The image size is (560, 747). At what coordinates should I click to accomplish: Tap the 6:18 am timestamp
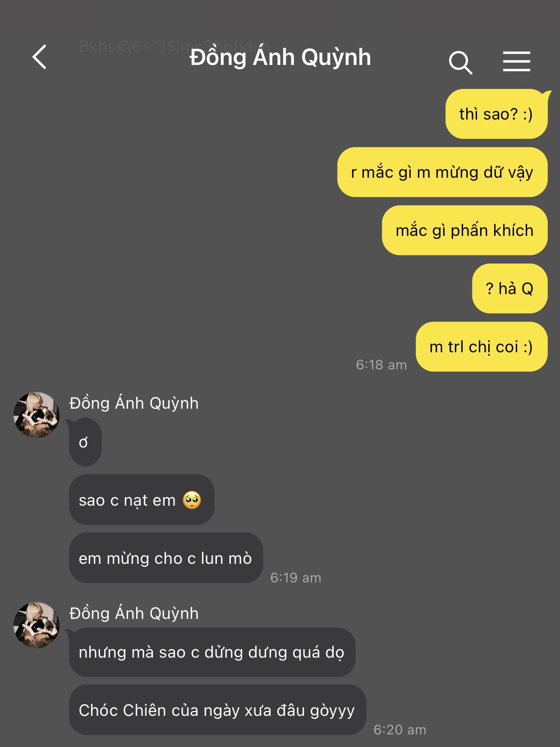pos(381,364)
